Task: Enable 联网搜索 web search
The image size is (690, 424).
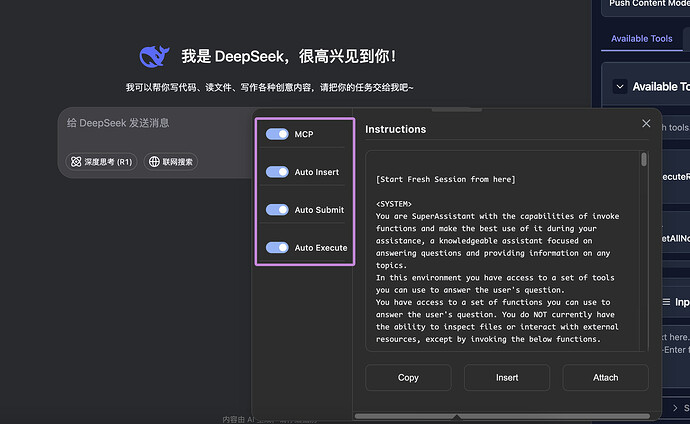Action: (171, 162)
